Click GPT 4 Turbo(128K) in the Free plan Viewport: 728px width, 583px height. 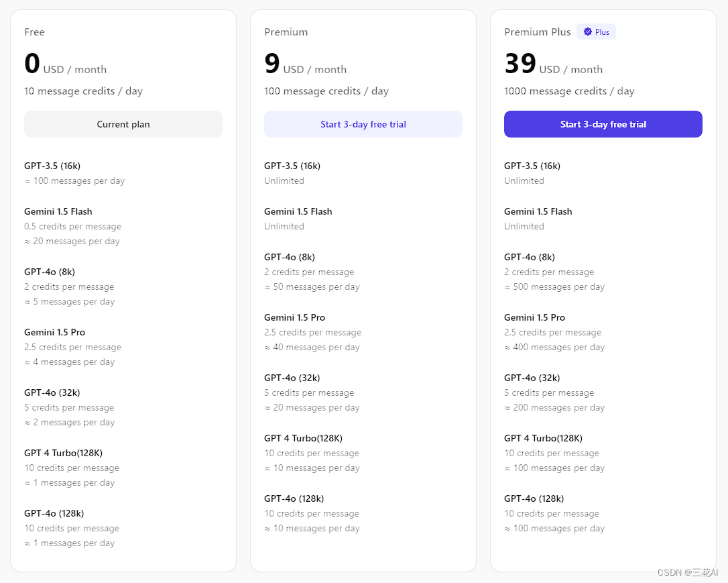pyautogui.click(x=64, y=453)
